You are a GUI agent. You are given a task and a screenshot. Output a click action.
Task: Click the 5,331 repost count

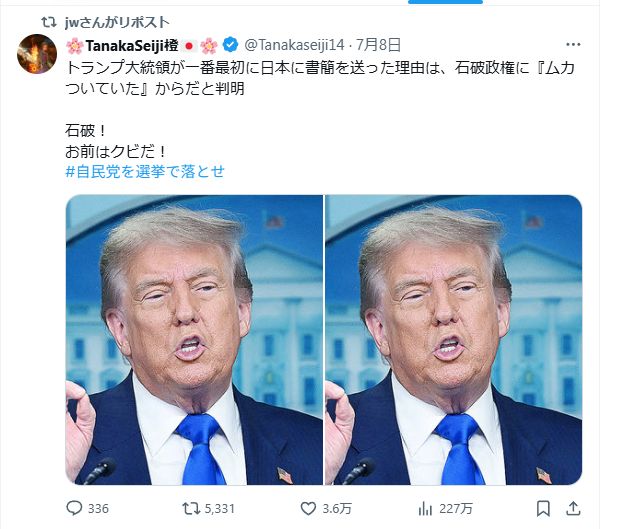[219, 509]
